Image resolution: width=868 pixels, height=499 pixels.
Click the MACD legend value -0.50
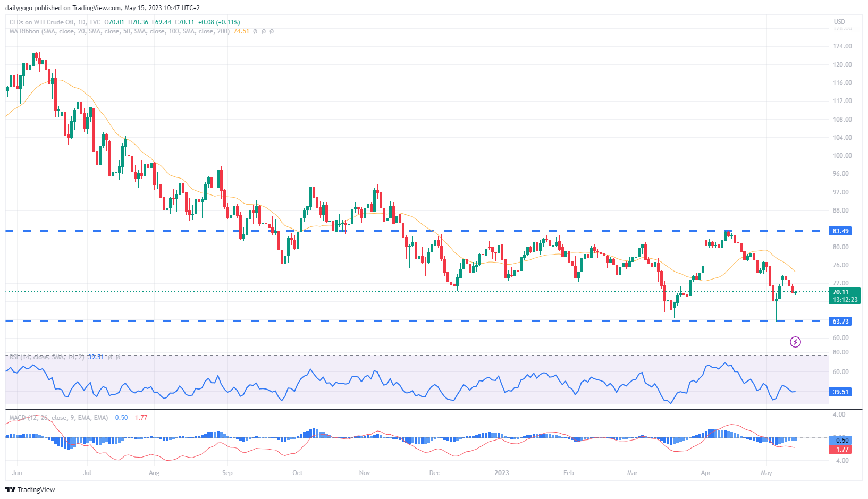tap(120, 418)
